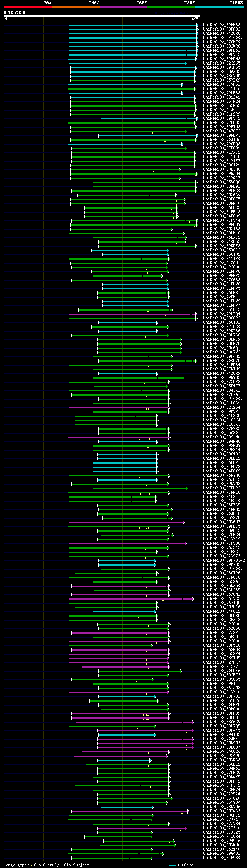Open isoform hit UniRef100_Q9M7Q3-2
The height and width of the screenshot is (868, 247).
pyautogui.click(x=224, y=560)
